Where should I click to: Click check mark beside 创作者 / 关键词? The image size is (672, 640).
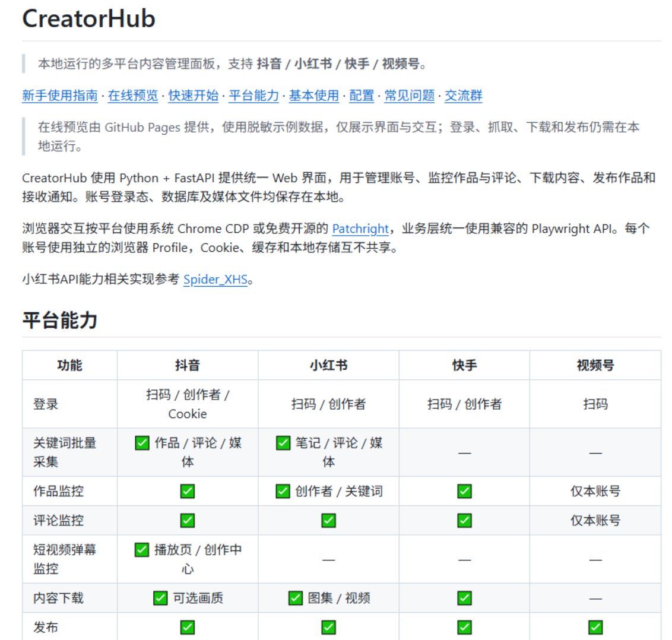283,491
